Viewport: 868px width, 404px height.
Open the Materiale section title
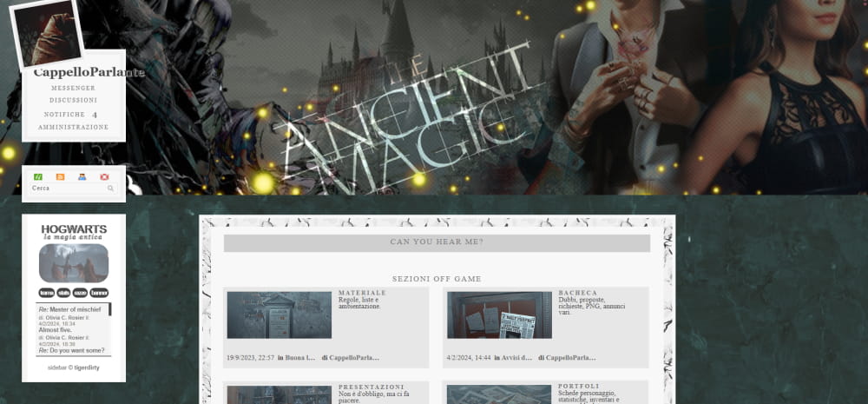362,293
